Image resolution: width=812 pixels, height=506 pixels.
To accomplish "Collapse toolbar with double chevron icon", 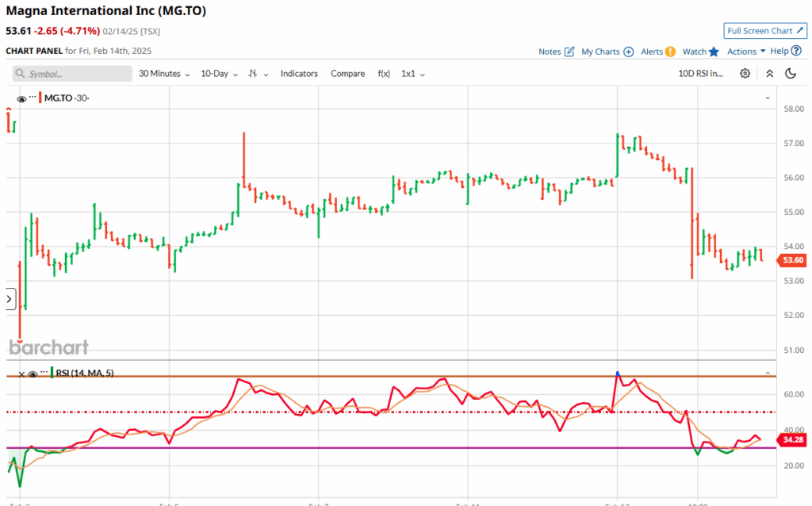I will point(768,74).
